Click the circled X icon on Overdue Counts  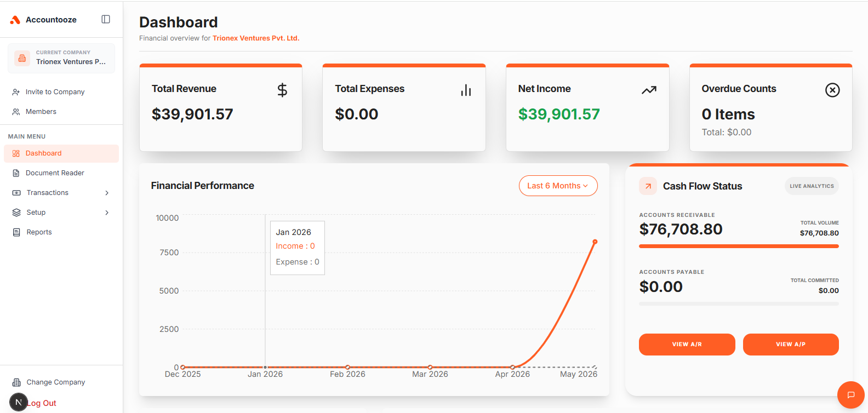coord(832,90)
